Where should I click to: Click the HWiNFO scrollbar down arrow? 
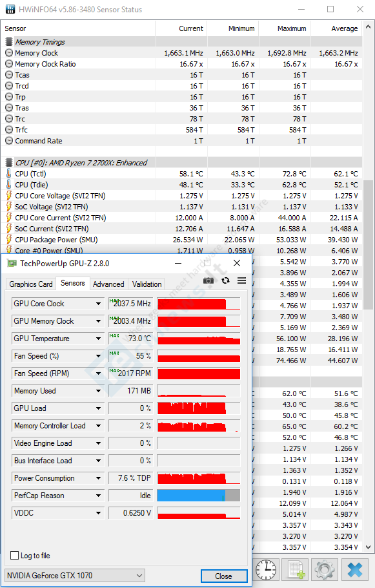(368, 547)
